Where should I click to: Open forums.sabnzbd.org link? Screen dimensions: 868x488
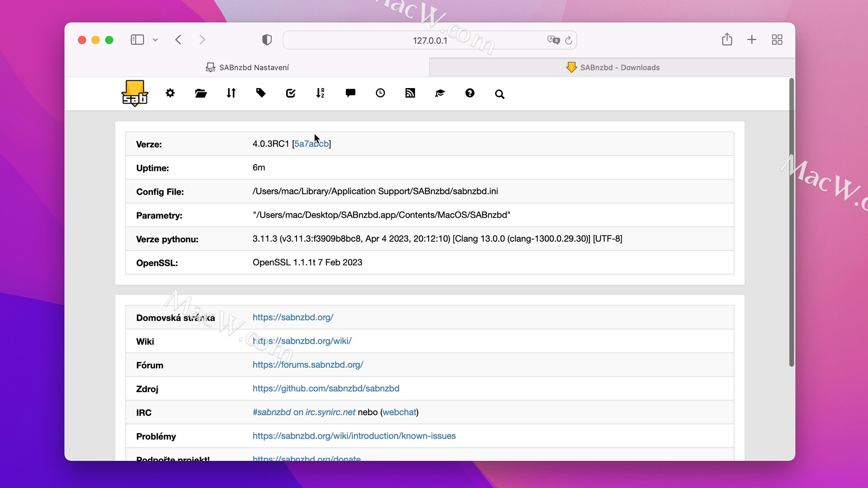[x=308, y=365]
